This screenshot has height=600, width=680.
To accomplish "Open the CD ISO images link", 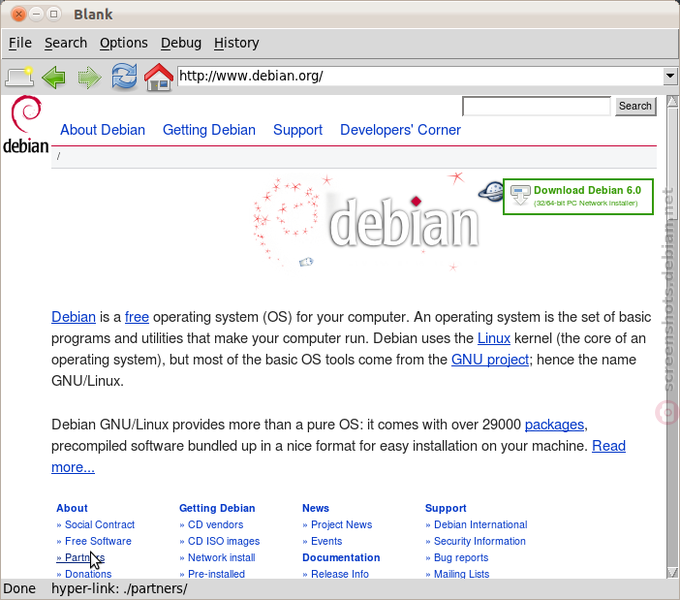I will (x=224, y=541).
